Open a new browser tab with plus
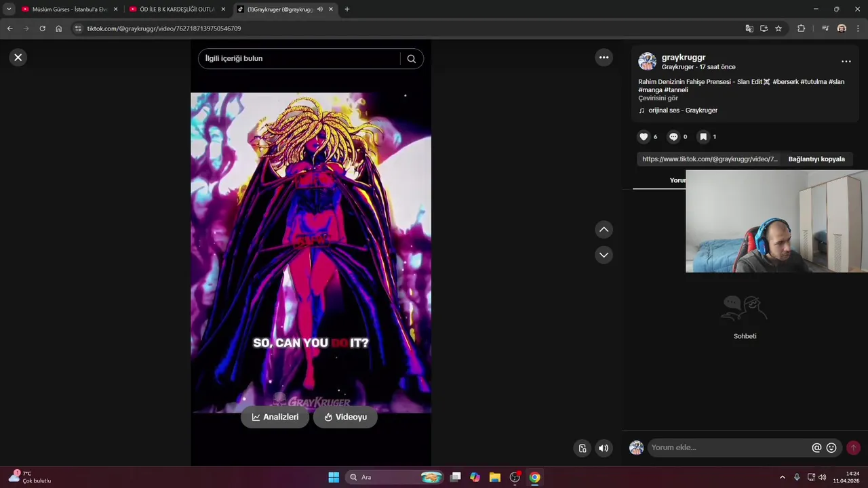Screen dimensions: 868x488 click(347, 9)
